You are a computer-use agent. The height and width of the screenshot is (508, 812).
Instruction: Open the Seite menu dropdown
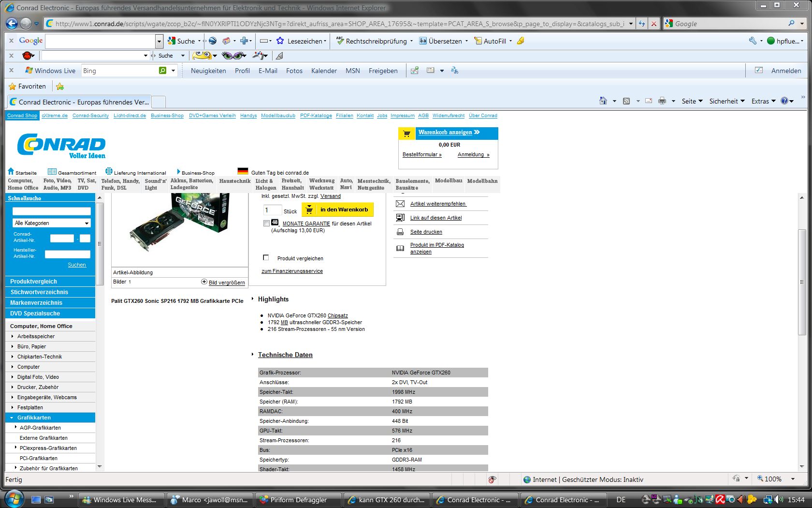click(692, 101)
